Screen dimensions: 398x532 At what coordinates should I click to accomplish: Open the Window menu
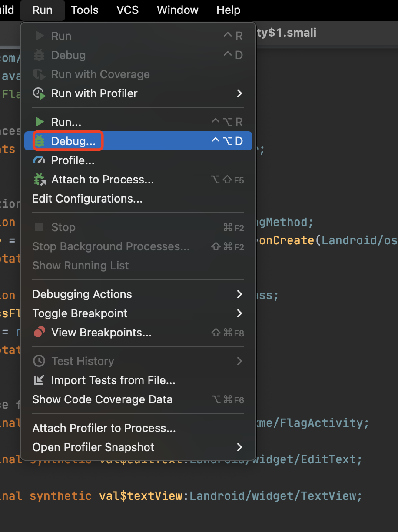point(177,10)
